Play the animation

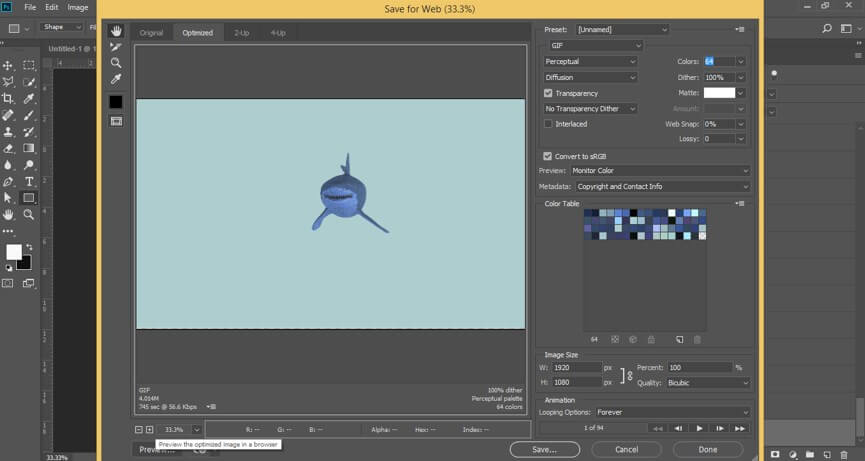(700, 428)
